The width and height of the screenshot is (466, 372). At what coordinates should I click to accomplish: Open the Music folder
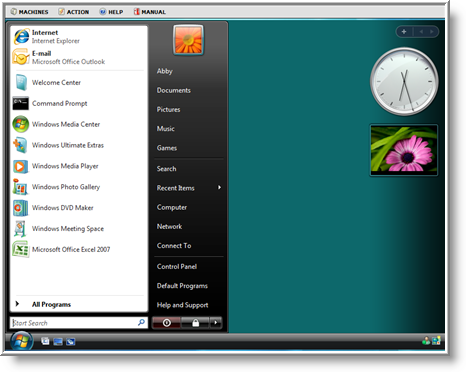(166, 129)
